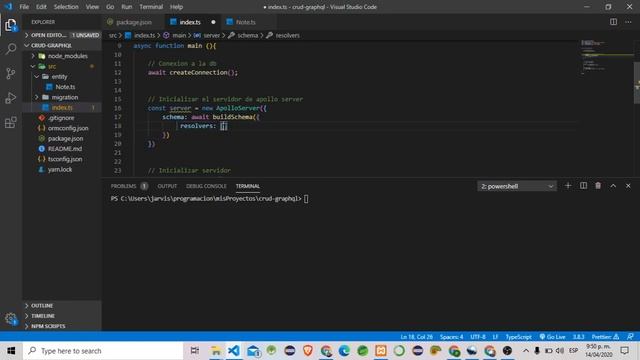
Task: Open the Action Center notifications icon
Action: 624,351
